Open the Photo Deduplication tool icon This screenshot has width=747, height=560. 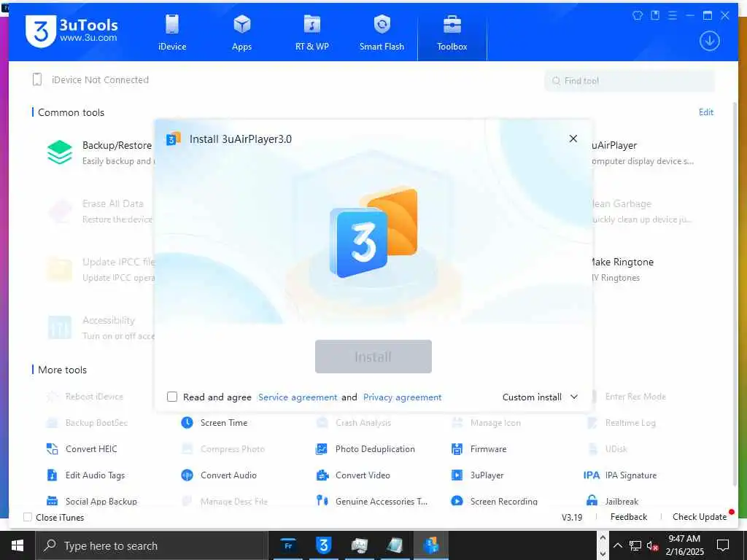click(x=322, y=448)
